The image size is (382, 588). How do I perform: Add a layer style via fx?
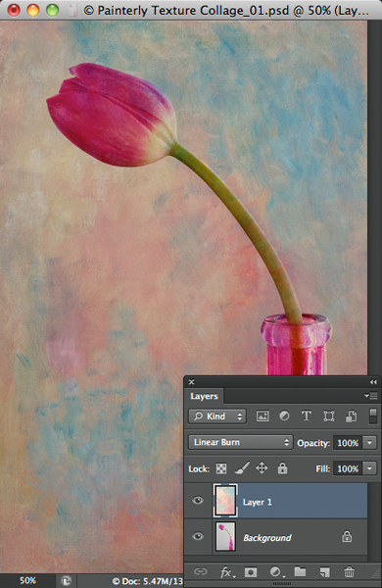[227, 572]
